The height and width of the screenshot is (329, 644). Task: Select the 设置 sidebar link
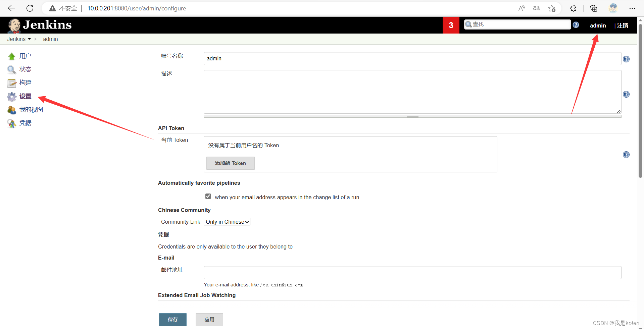tap(25, 96)
